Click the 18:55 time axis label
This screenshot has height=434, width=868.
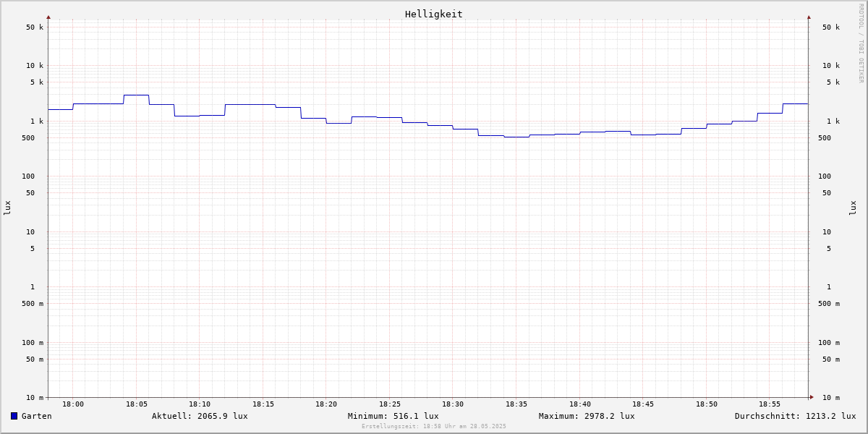pos(770,404)
